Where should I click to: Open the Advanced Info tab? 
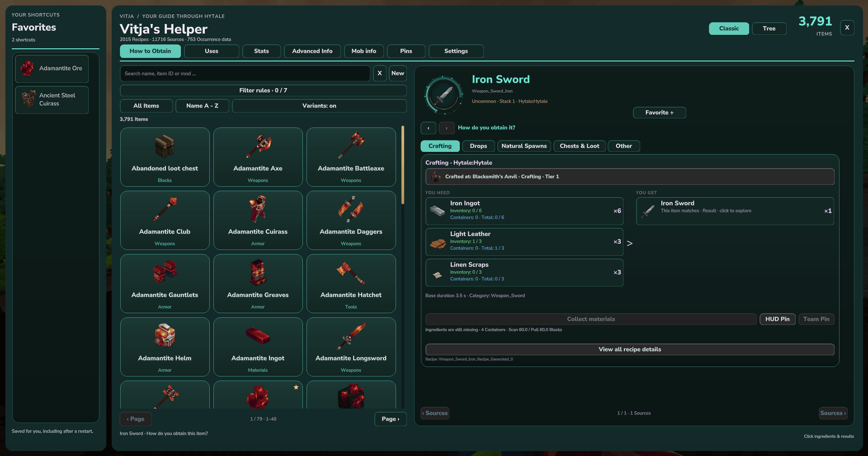[x=312, y=51]
